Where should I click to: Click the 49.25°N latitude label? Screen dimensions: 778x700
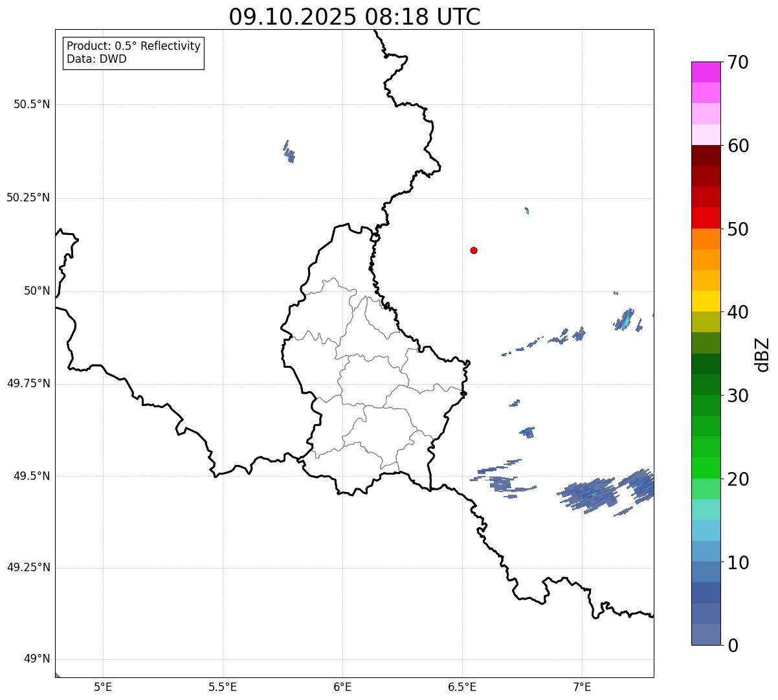[x=28, y=567]
